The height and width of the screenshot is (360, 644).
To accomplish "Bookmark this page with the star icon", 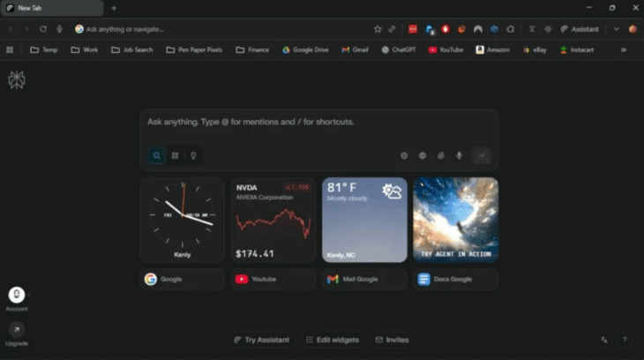I will (x=378, y=29).
